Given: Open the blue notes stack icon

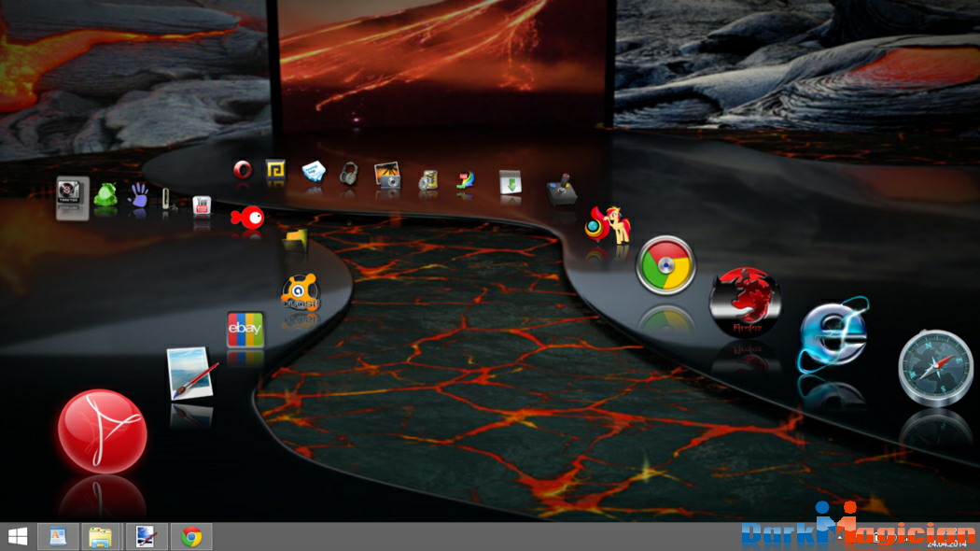Looking at the screenshot, I should [313, 171].
